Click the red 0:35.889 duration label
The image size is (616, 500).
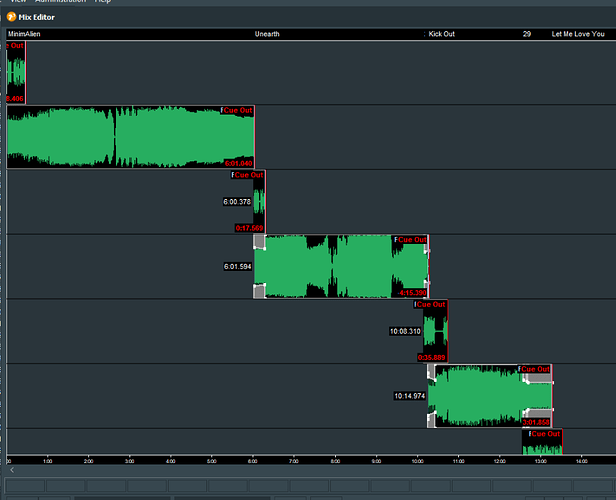431,357
